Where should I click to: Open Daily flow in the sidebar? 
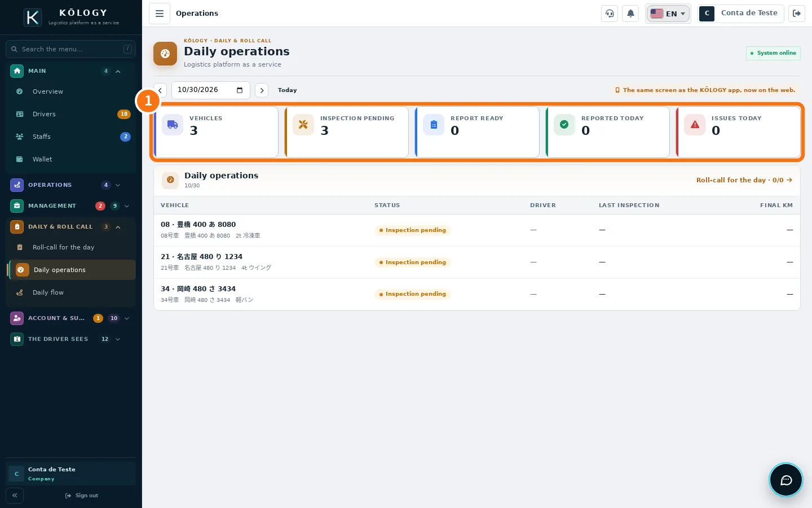pos(72,292)
